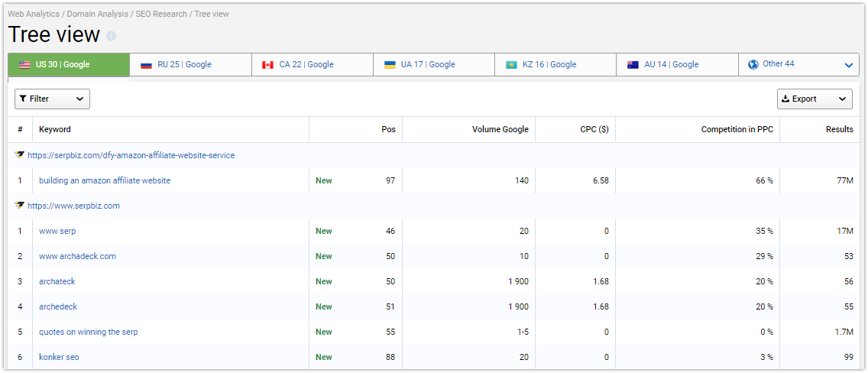The height and width of the screenshot is (373, 868).
Task: Click the globe icon next to Other 44
Action: pyautogui.click(x=753, y=64)
